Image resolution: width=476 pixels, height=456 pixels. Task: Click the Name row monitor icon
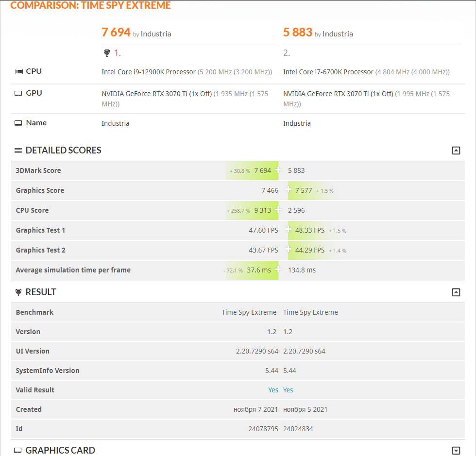(x=18, y=123)
